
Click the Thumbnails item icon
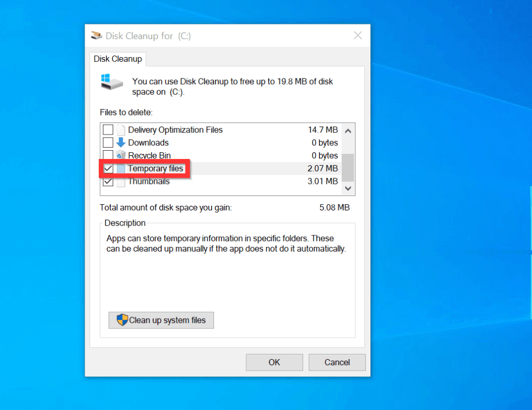tap(121, 182)
